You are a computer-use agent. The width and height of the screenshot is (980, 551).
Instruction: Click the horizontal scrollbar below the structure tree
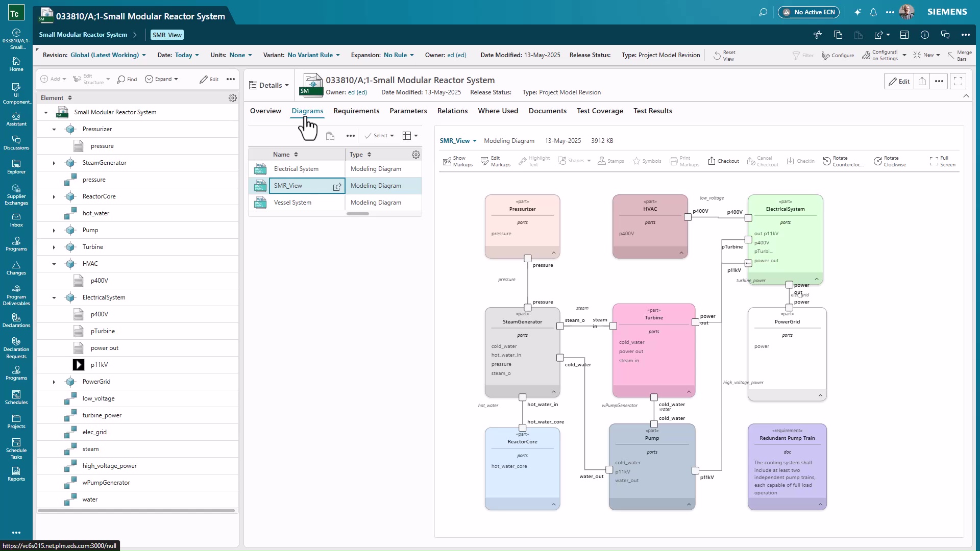pyautogui.click(x=135, y=511)
